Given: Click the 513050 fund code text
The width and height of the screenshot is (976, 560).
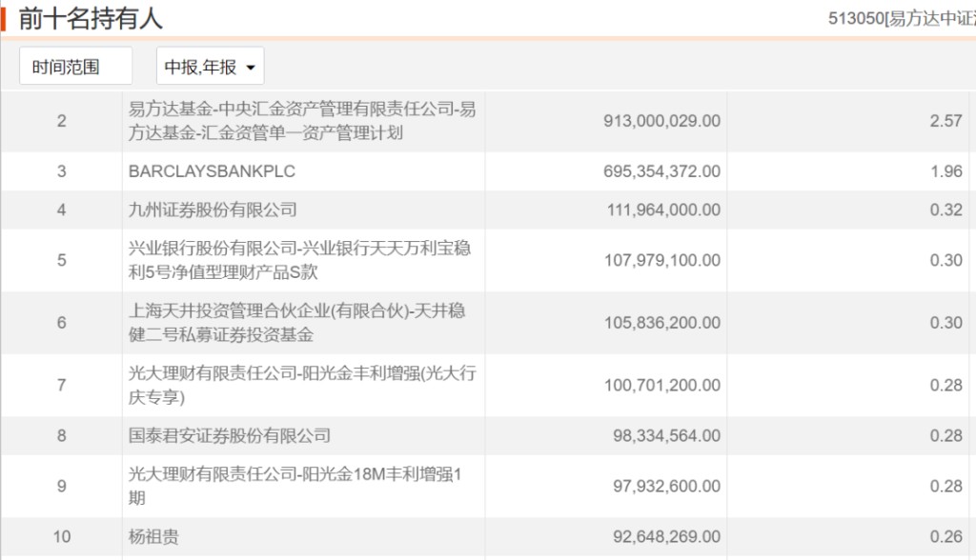Looking at the screenshot, I should 855,18.
